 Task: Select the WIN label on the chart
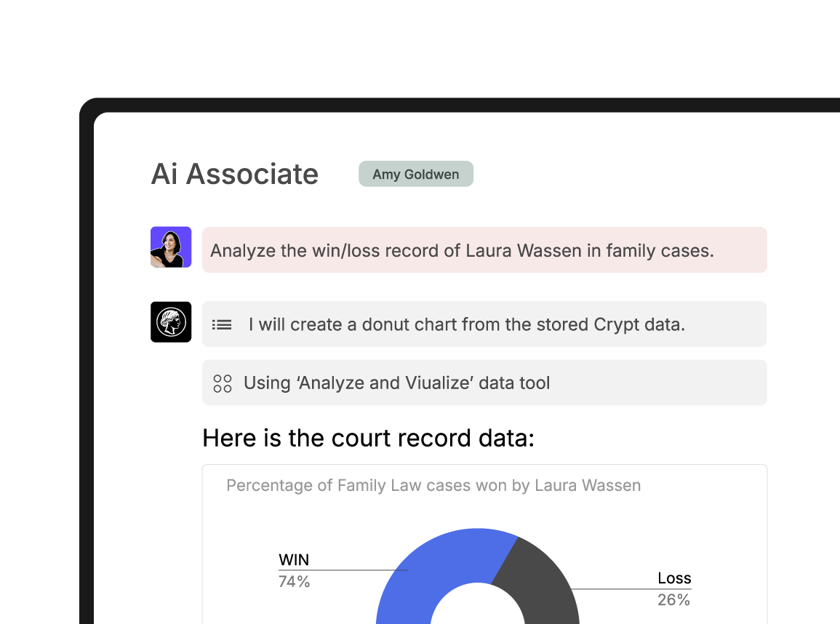(294, 560)
